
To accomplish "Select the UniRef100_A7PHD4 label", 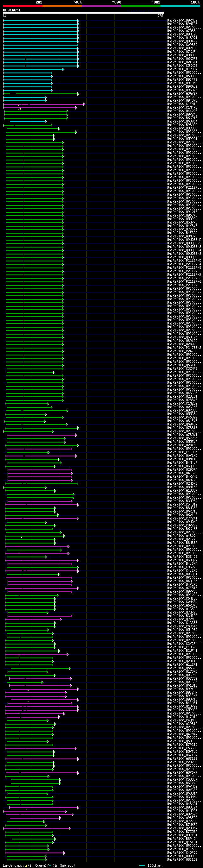I will [x=182, y=69].
